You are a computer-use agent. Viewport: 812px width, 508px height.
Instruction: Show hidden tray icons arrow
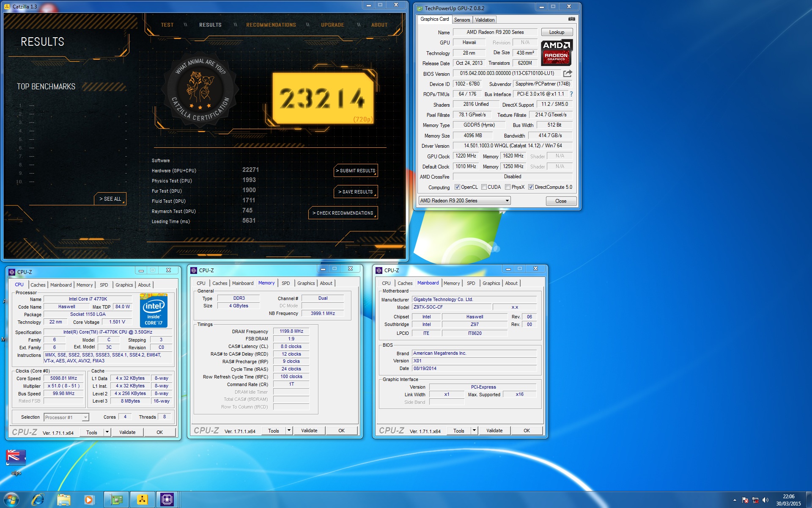[x=735, y=500]
